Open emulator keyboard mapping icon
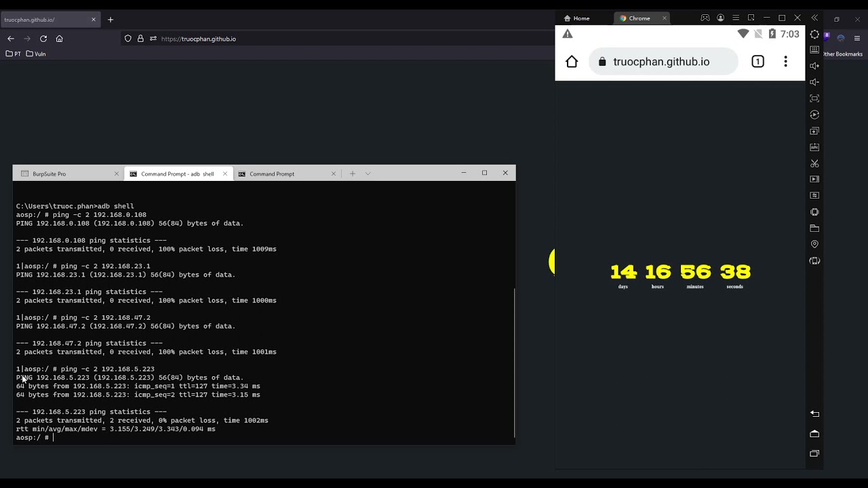This screenshot has height=488, width=868. 814,50
